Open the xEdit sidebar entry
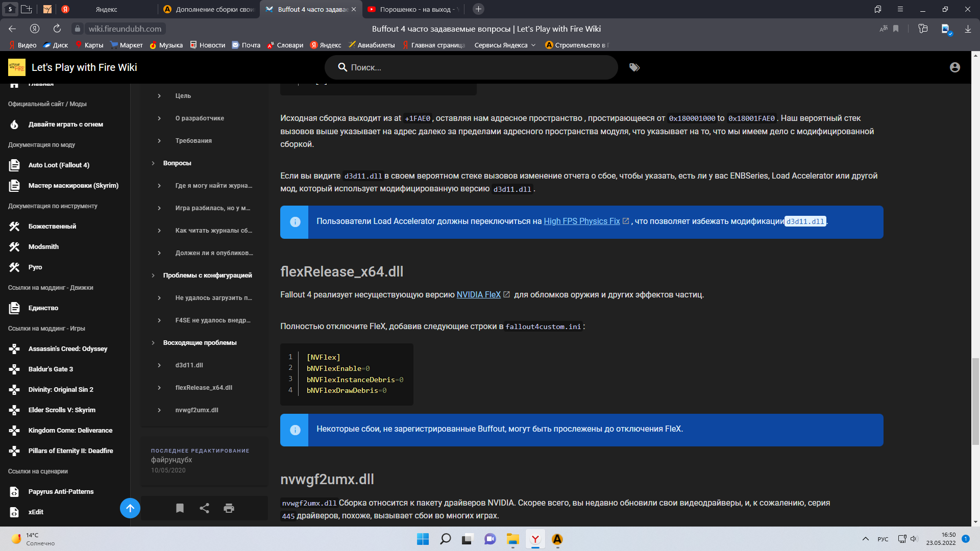980x551 pixels. [x=36, y=512]
